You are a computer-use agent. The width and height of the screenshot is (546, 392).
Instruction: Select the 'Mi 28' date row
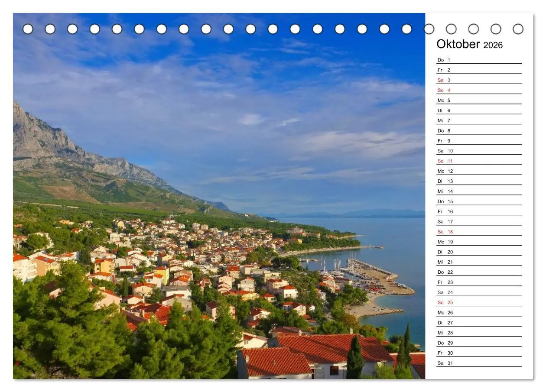tap(479, 333)
